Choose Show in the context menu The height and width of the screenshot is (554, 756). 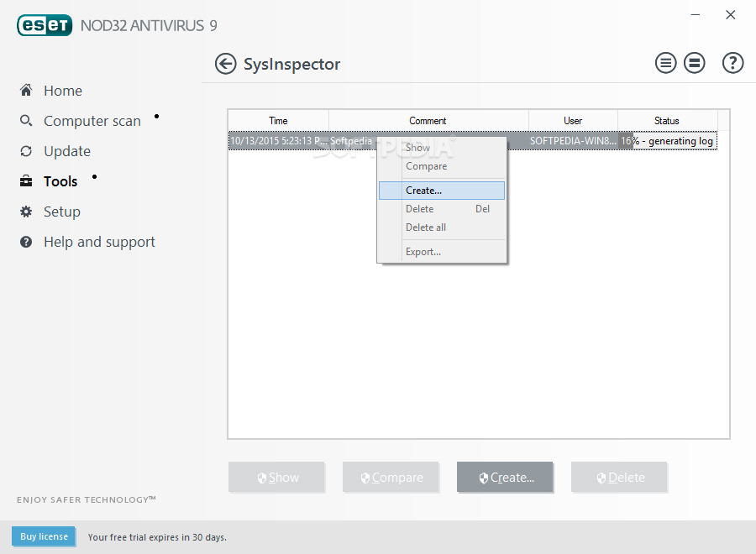(x=442, y=148)
